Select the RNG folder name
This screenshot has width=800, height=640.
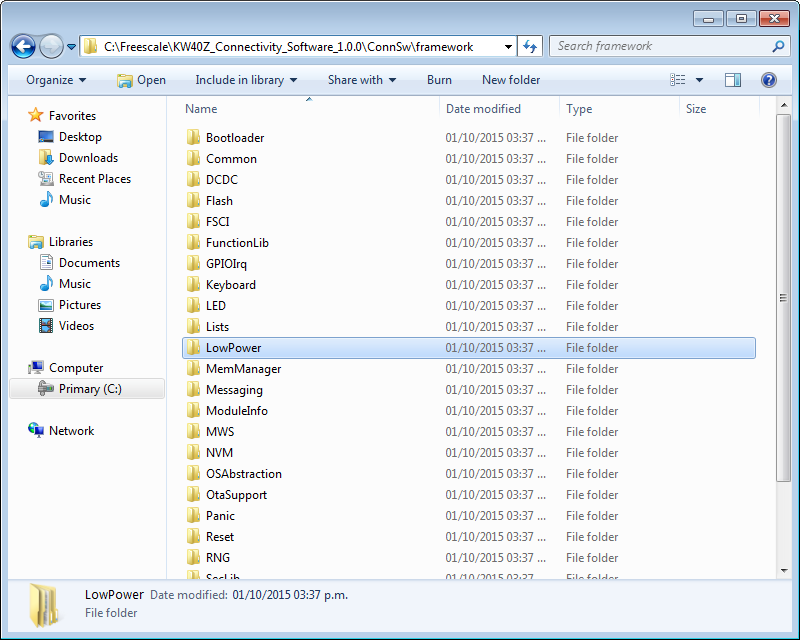(x=218, y=557)
